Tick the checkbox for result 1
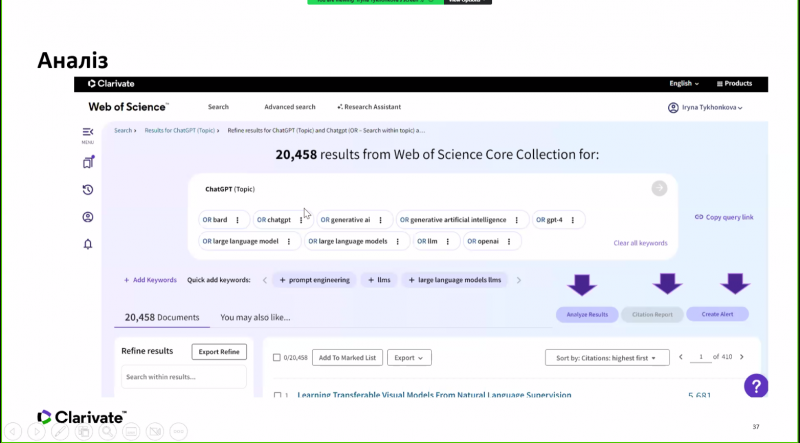This screenshot has height=443, width=800. coord(277,395)
